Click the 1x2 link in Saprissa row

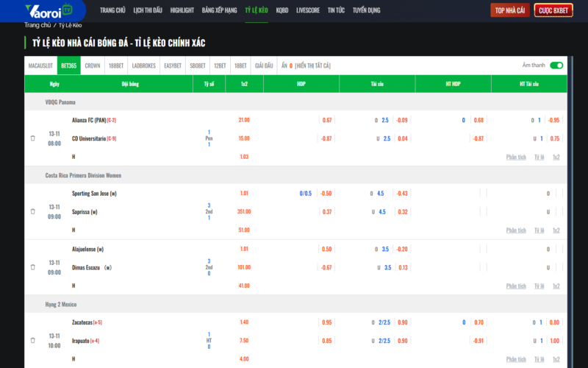[x=556, y=230]
